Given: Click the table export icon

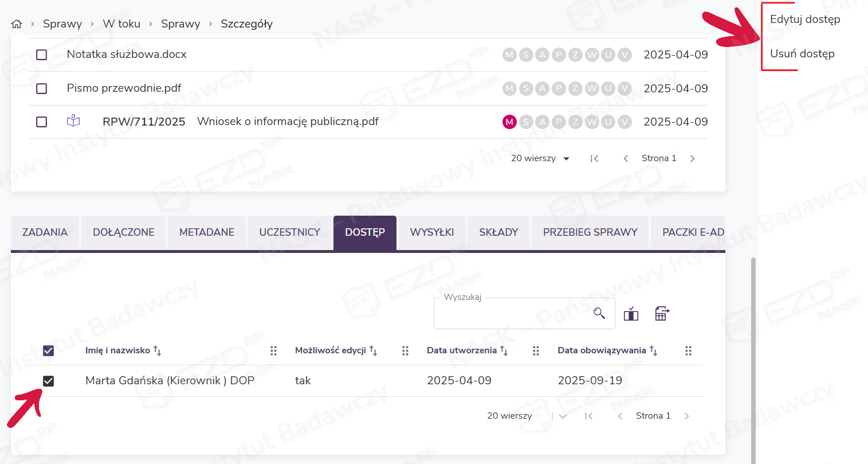Looking at the screenshot, I should coord(662,314).
